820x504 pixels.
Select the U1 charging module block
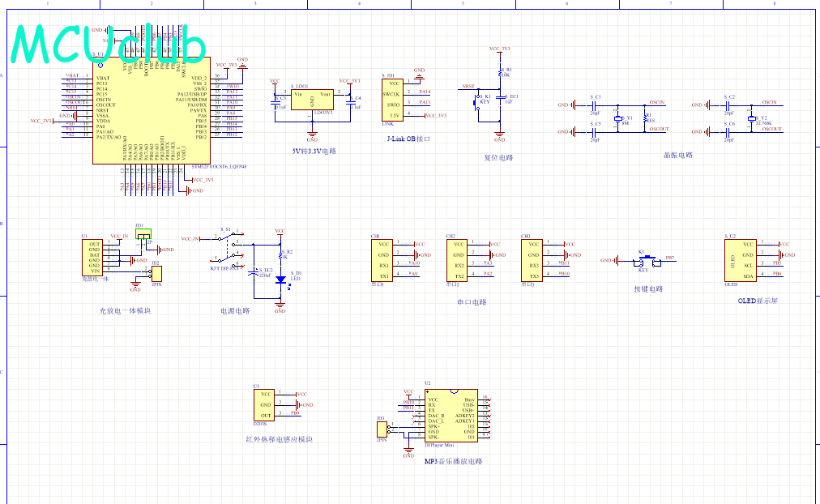[x=92, y=257]
